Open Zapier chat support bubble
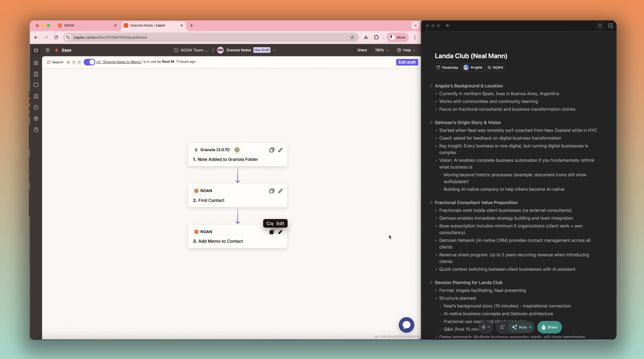The height and width of the screenshot is (359, 644). [406, 325]
